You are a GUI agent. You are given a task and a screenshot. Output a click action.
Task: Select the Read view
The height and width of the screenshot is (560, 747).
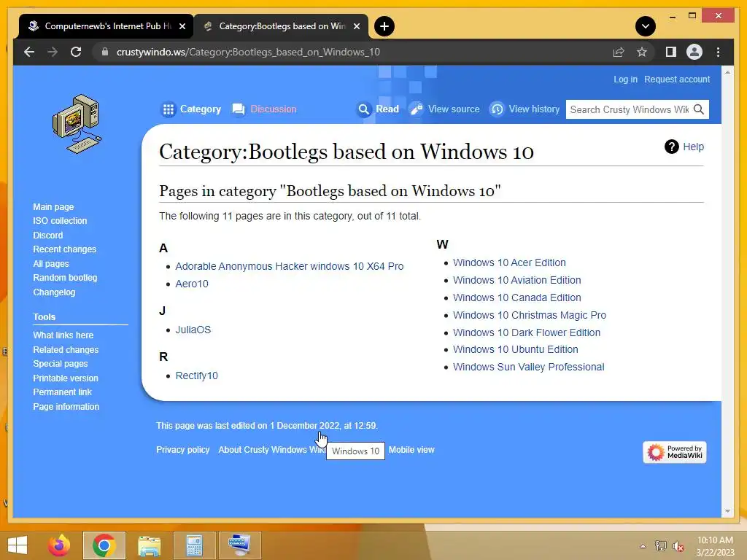pos(387,109)
